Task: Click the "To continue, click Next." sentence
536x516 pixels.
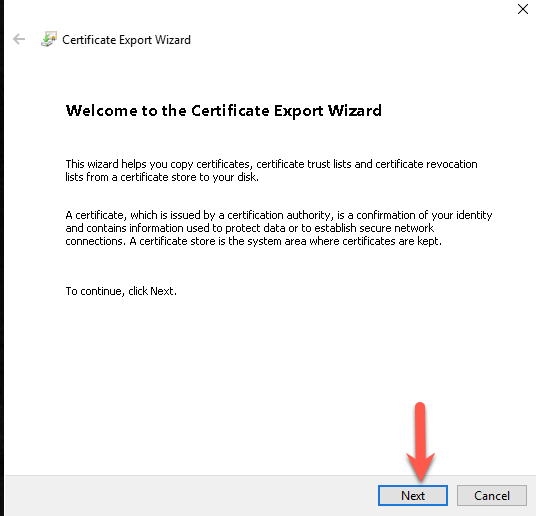Action: tap(121, 291)
